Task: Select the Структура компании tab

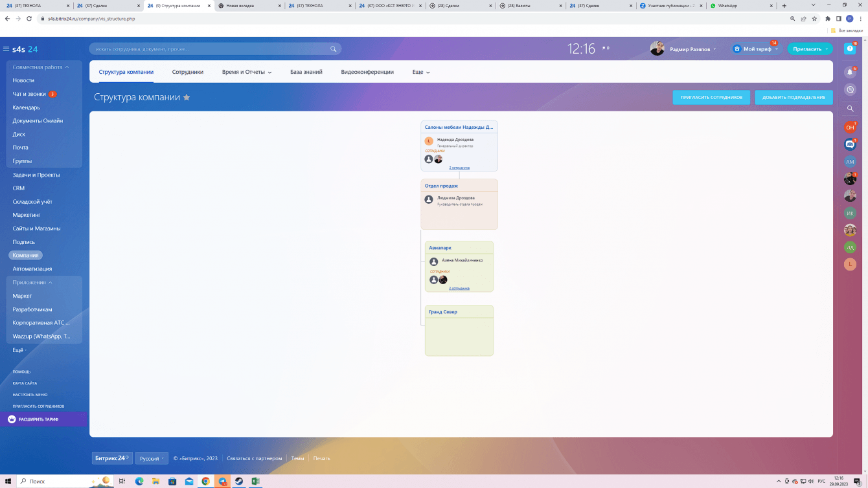Action: coord(126,72)
